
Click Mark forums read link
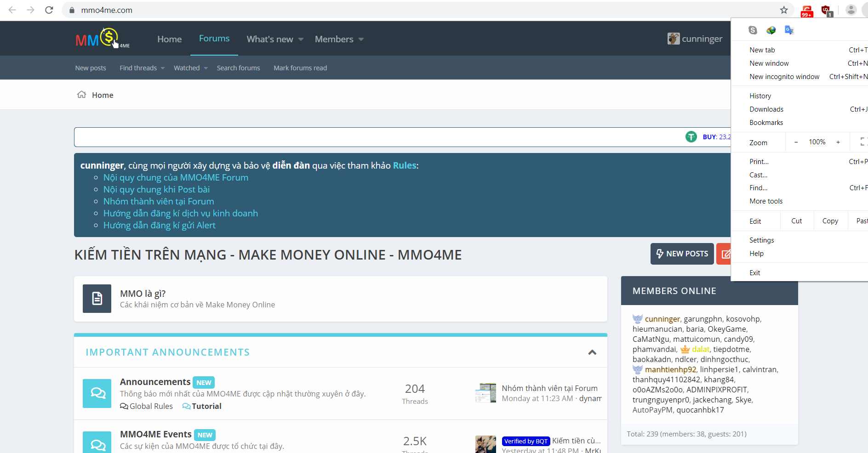click(x=300, y=68)
